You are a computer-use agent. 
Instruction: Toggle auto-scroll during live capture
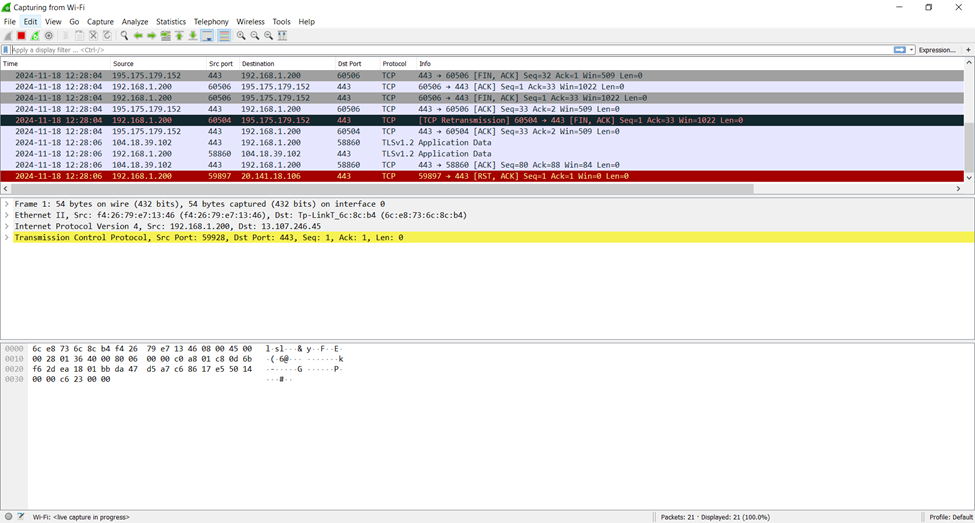[207, 35]
